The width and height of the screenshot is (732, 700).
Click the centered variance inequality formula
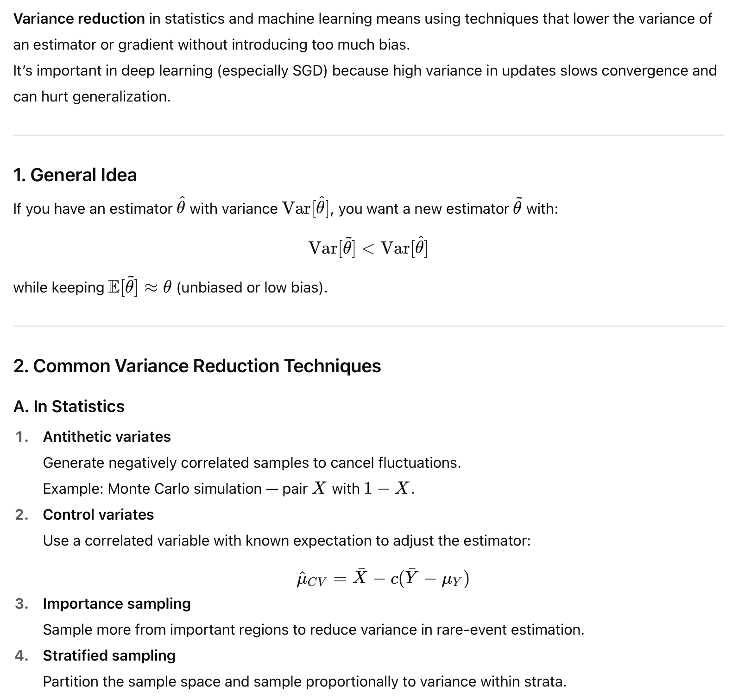coord(368,248)
